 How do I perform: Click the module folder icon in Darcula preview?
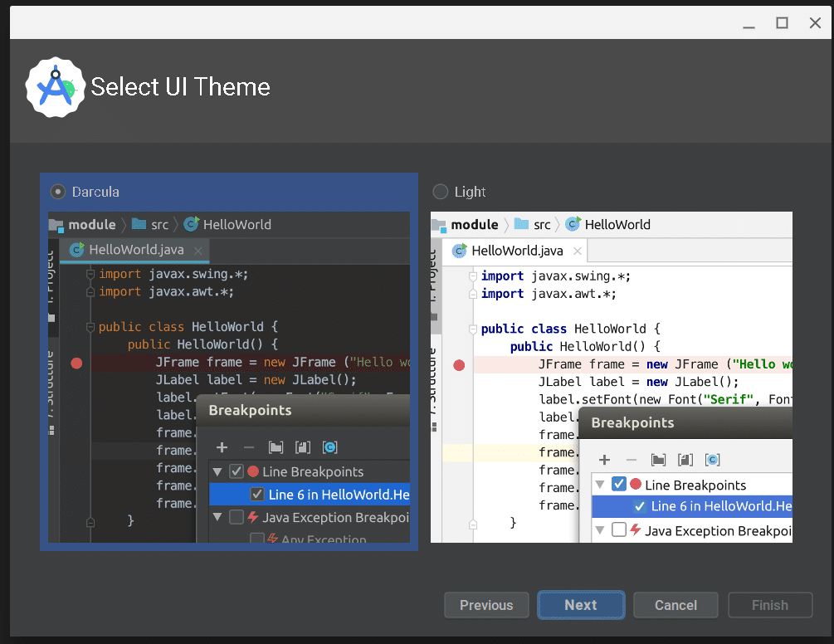56,225
